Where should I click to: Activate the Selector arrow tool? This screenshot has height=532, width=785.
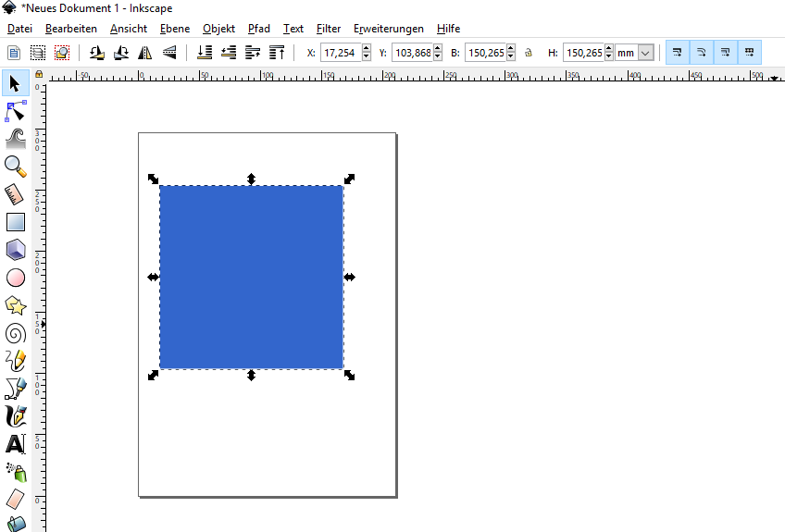coord(15,83)
